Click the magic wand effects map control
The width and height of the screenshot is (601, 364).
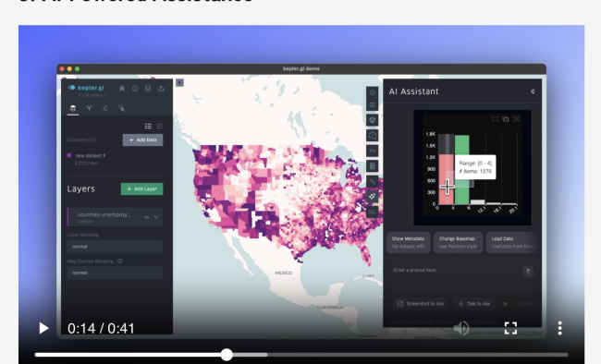tap(373, 181)
